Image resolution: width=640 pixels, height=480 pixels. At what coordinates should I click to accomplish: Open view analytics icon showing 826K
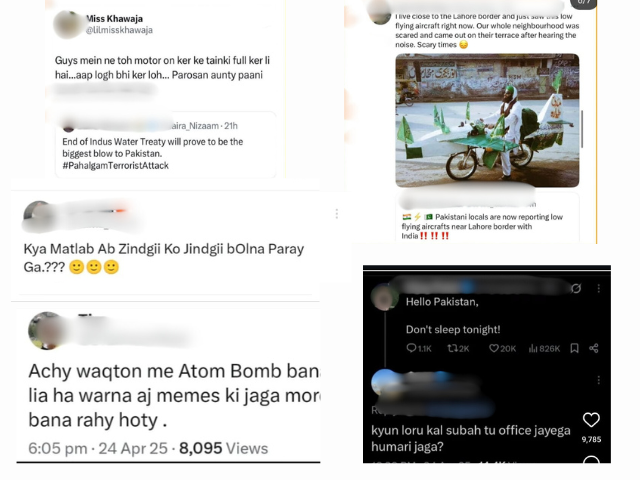[x=533, y=348]
